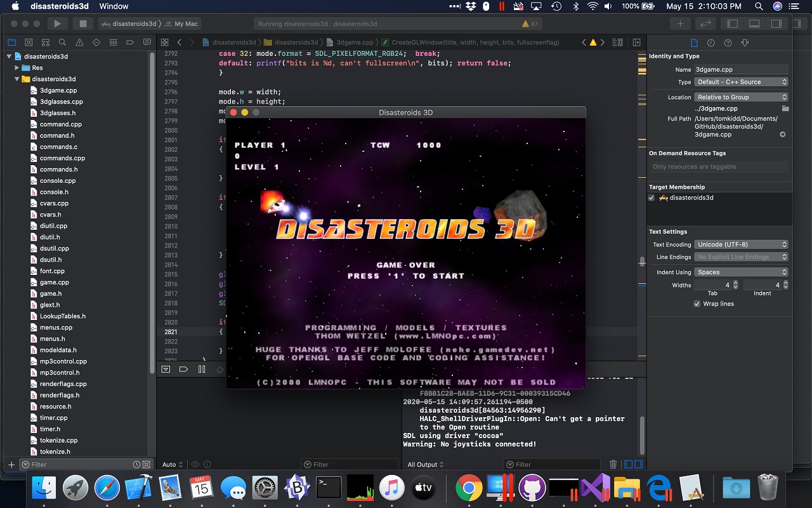Hide the debug area panel
Viewport: 812px width, 508px height.
point(754,23)
